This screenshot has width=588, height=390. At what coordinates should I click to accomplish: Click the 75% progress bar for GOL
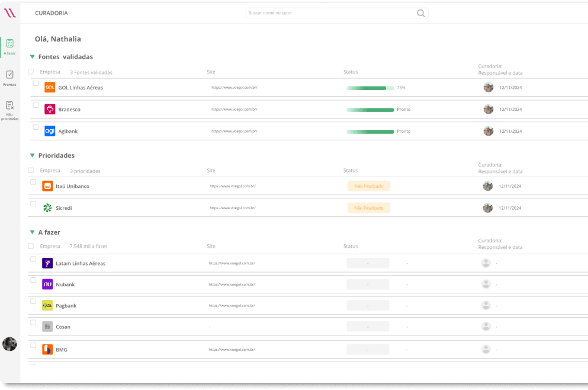click(369, 87)
